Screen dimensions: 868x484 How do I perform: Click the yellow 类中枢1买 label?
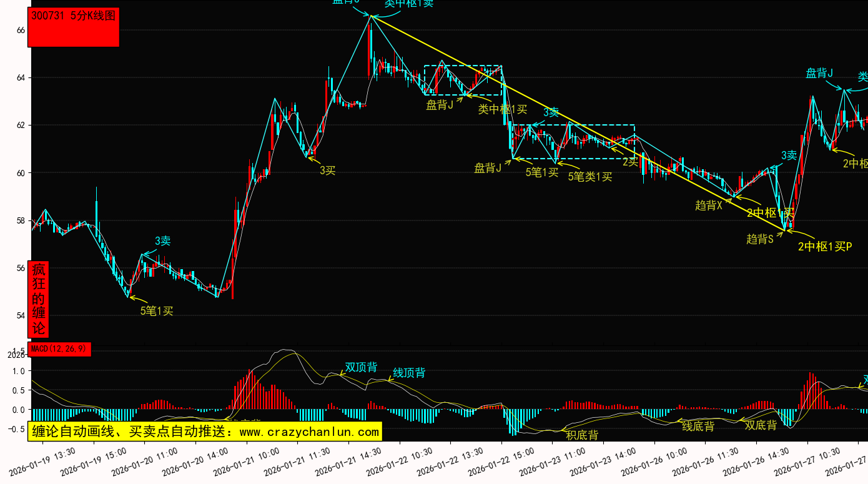tap(503, 109)
